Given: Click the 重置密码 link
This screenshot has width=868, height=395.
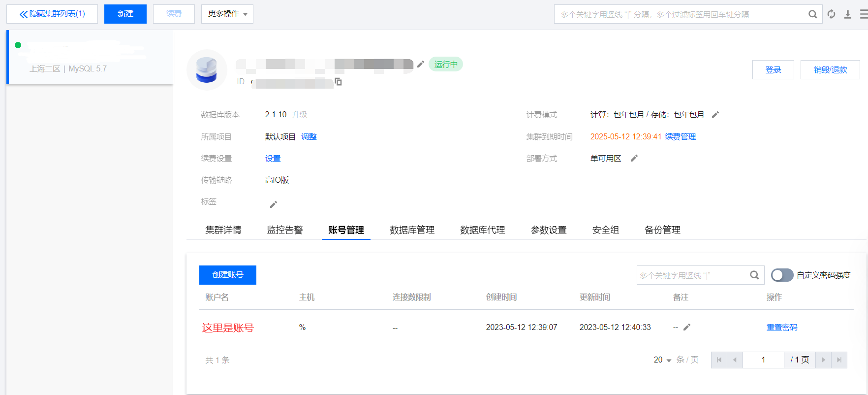Looking at the screenshot, I should pos(782,328).
